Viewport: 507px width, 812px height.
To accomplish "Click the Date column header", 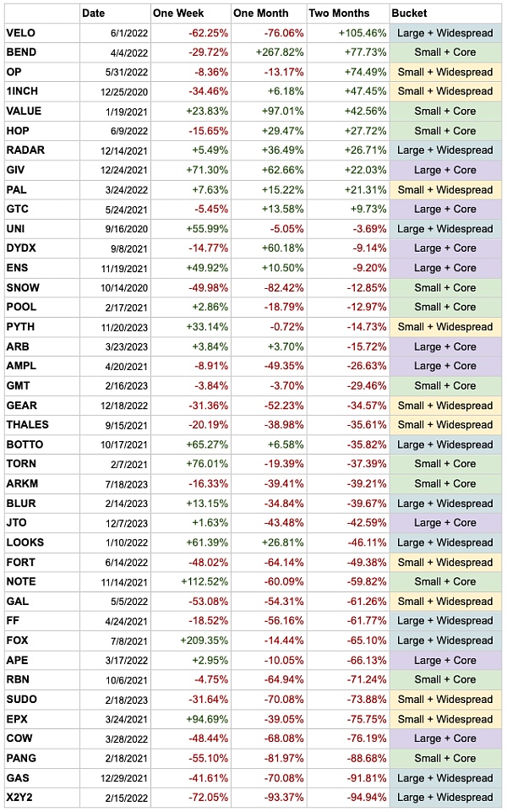I will (x=94, y=13).
